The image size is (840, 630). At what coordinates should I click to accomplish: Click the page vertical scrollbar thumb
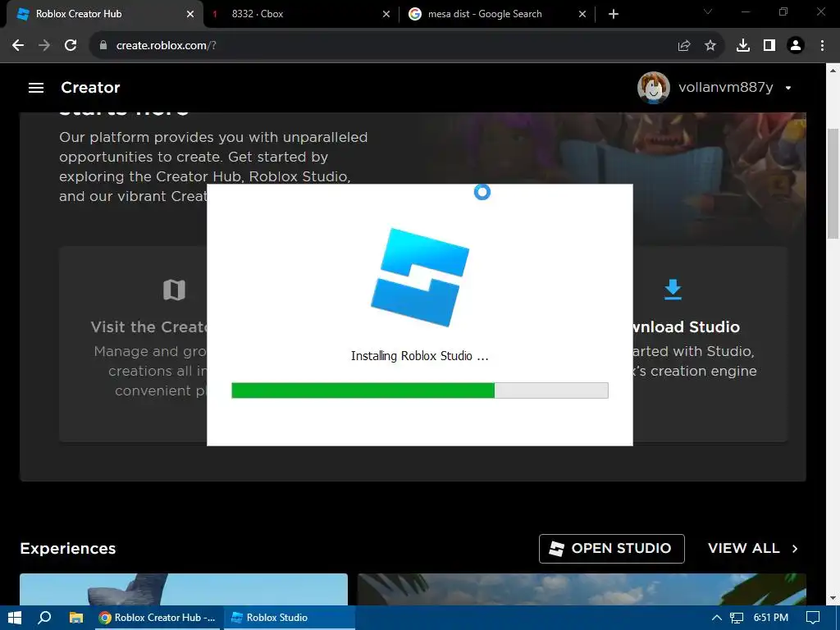coord(833,184)
